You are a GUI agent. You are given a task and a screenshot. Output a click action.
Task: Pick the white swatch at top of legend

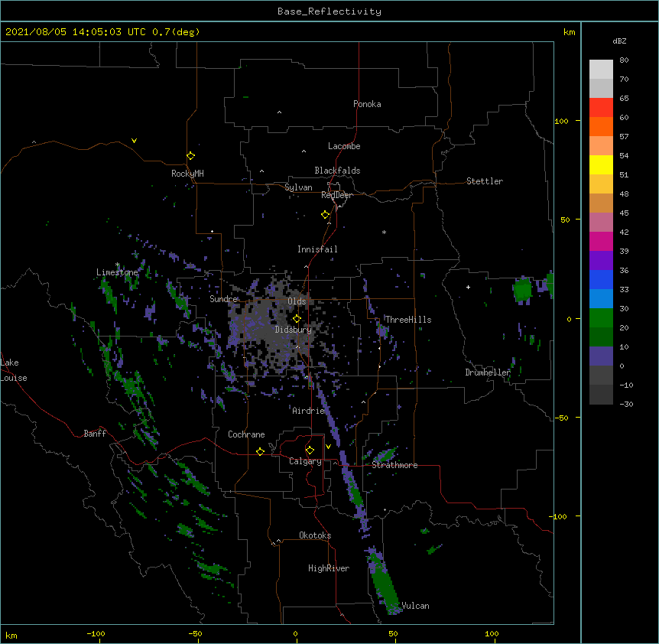click(x=601, y=70)
